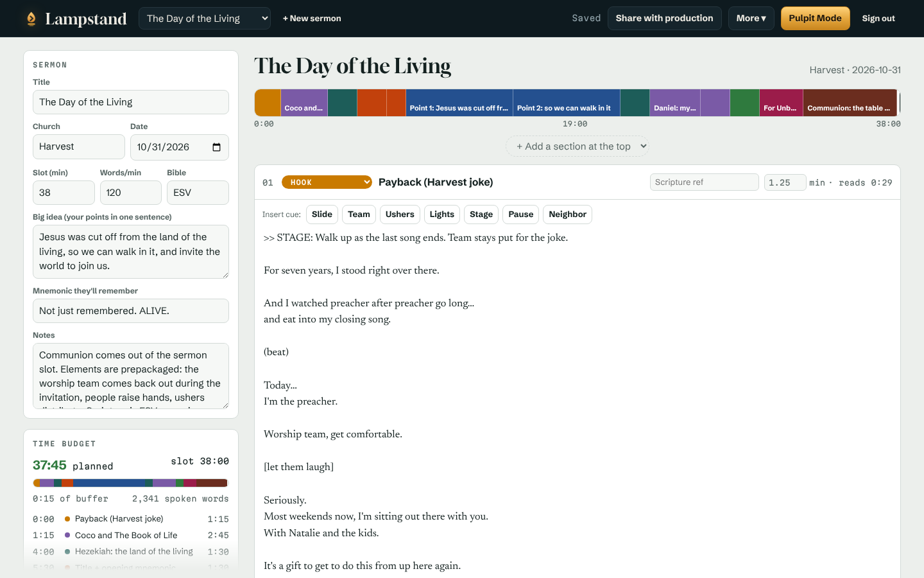Click the Church input field
This screenshot has width=924, height=578.
[79, 146]
